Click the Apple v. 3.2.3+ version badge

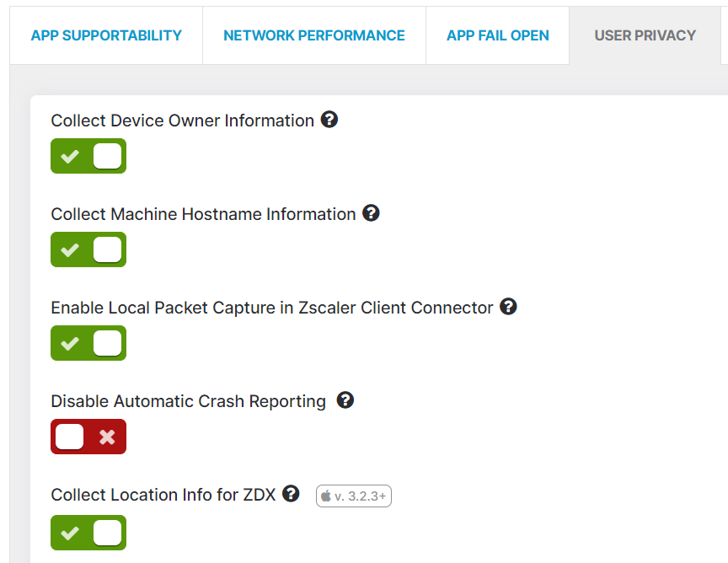click(354, 496)
